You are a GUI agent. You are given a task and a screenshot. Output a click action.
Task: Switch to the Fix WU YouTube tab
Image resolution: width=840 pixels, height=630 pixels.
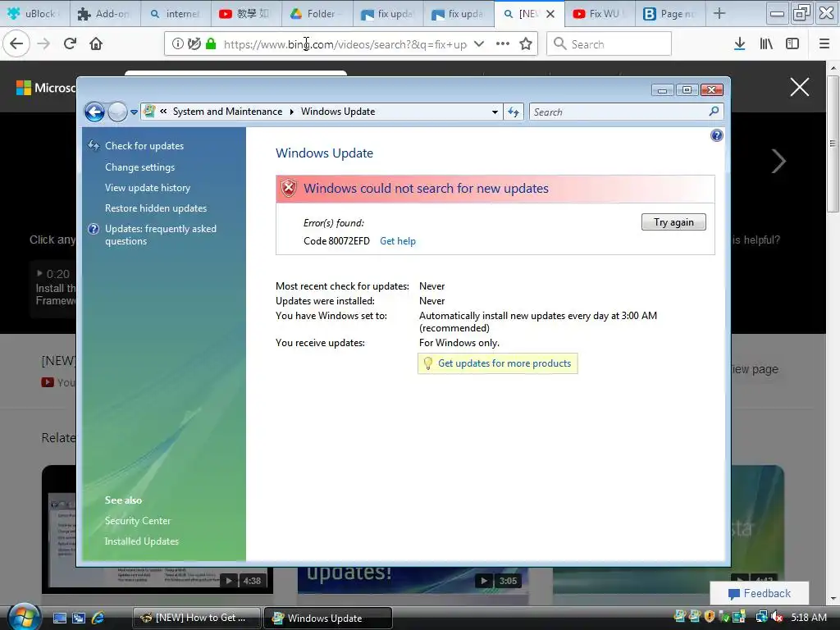click(x=600, y=14)
